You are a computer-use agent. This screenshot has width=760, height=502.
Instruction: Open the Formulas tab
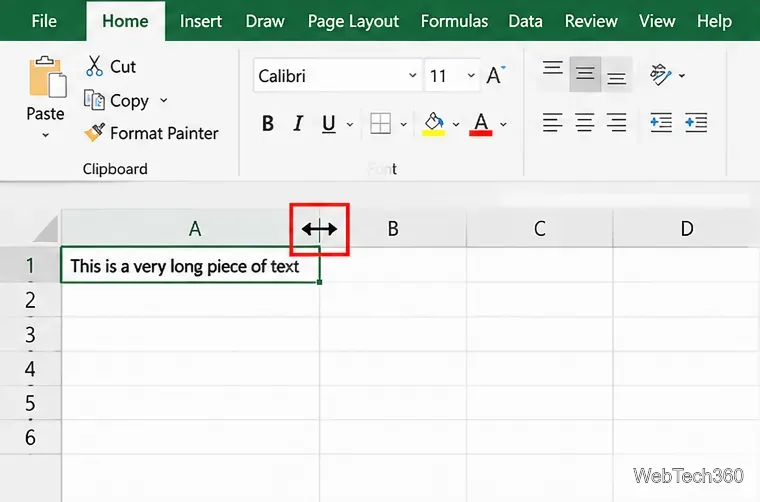click(454, 21)
